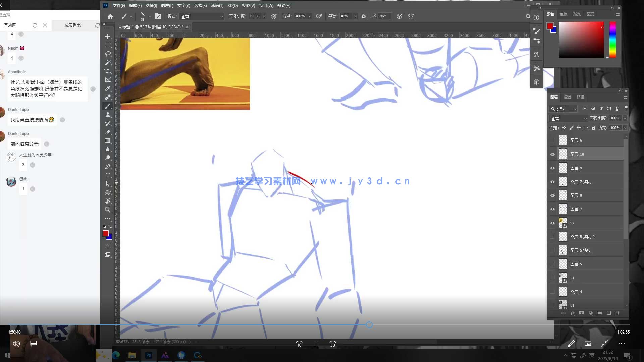Click the hue spectrum slider
This screenshot has width=644, height=362.
click(612, 40)
